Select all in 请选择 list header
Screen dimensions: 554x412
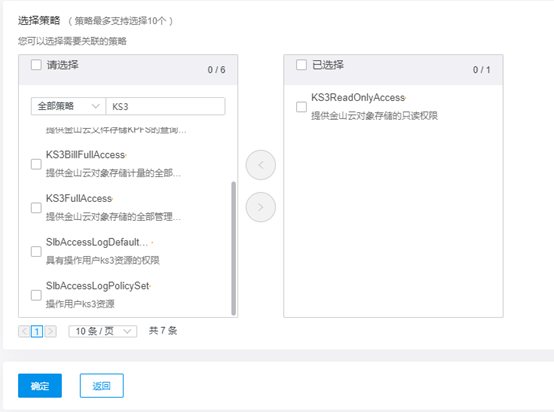point(36,65)
